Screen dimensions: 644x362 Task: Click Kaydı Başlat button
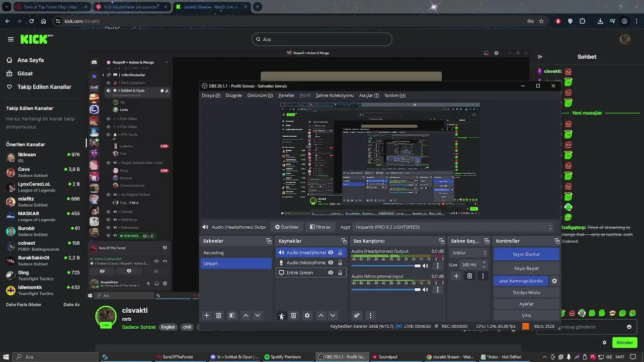tap(526, 268)
